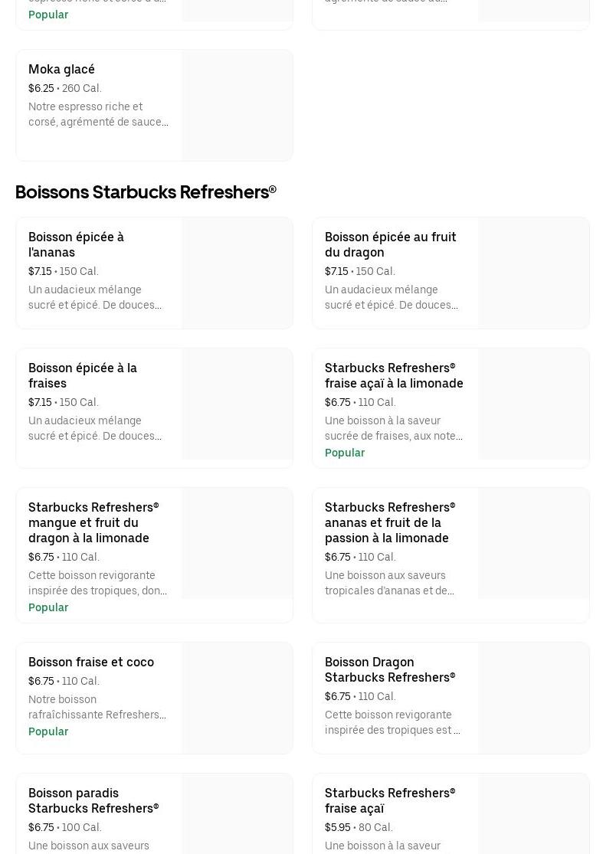The height and width of the screenshot is (854, 616).
Task: Click the Boisson épicée au fruit du dragon image
Action: tap(533, 273)
